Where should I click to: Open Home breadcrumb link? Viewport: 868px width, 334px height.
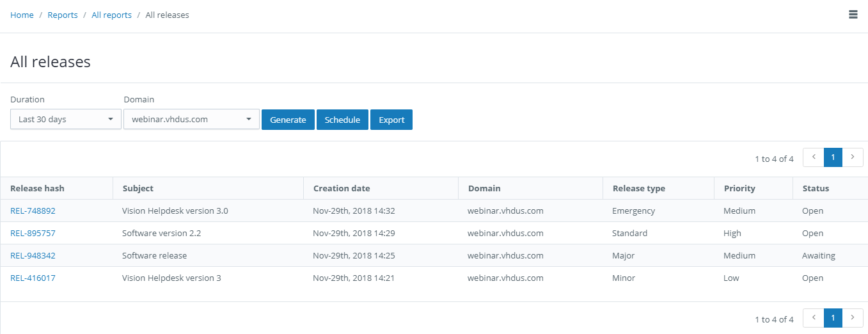click(x=22, y=15)
